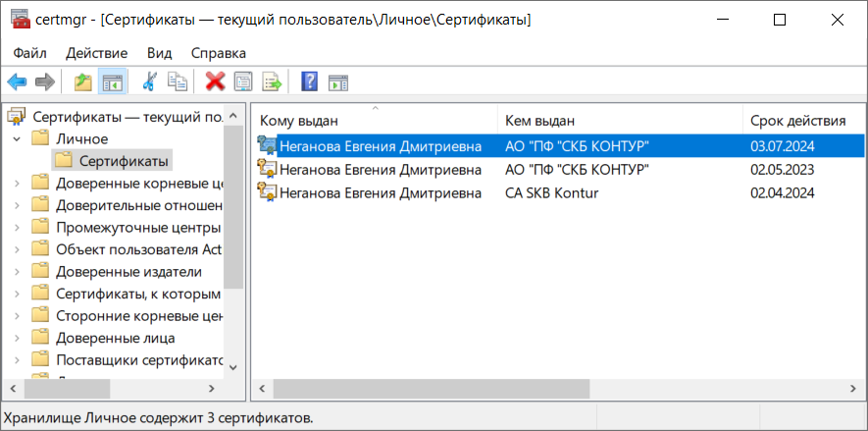Click tree pane scroll down arrow
Screen dimensions: 868x431
coord(233,367)
